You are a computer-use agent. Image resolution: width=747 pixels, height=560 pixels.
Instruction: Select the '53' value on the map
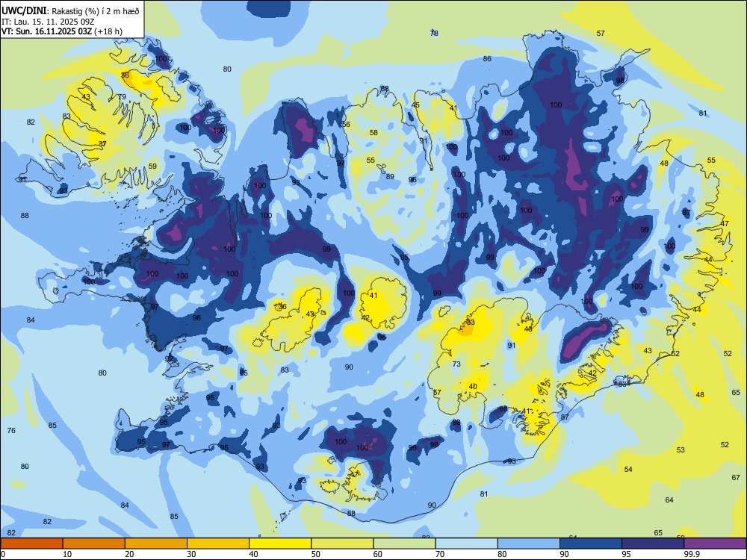(681, 450)
